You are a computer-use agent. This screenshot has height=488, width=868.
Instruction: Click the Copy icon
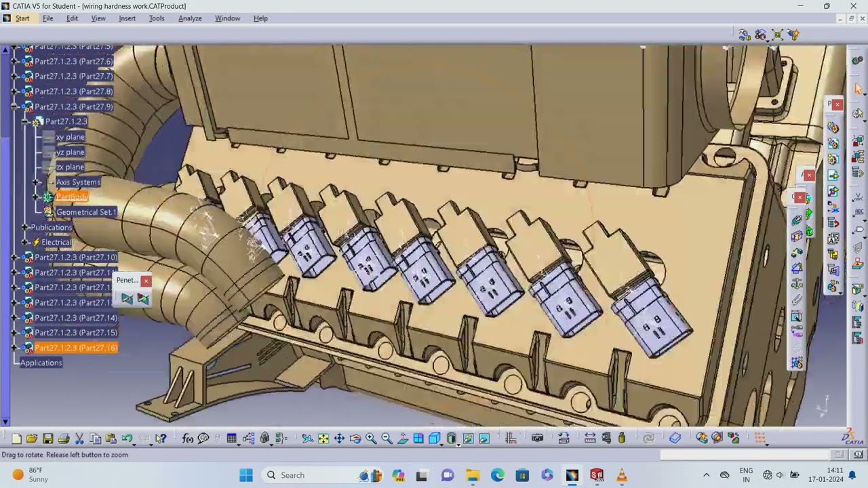(96, 439)
